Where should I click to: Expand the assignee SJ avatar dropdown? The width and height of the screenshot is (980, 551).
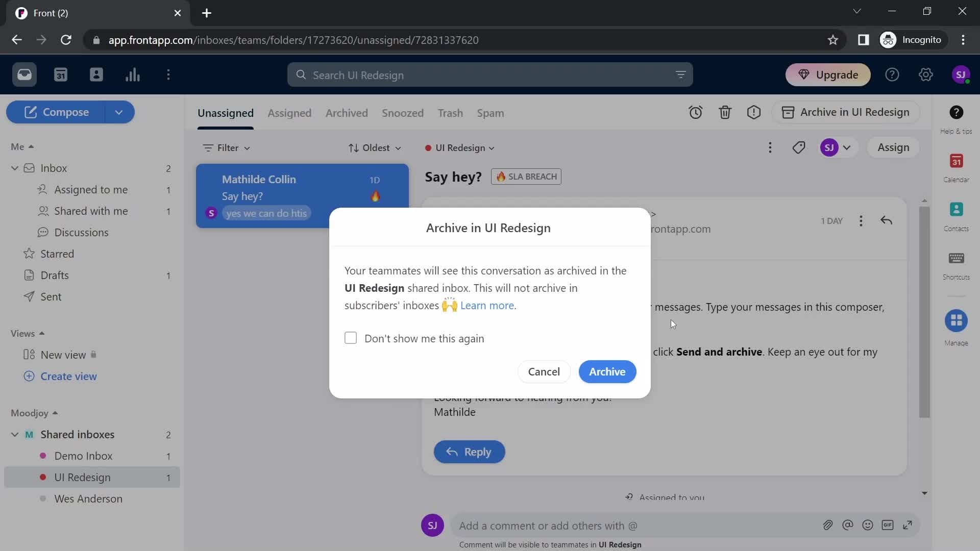pyautogui.click(x=847, y=146)
